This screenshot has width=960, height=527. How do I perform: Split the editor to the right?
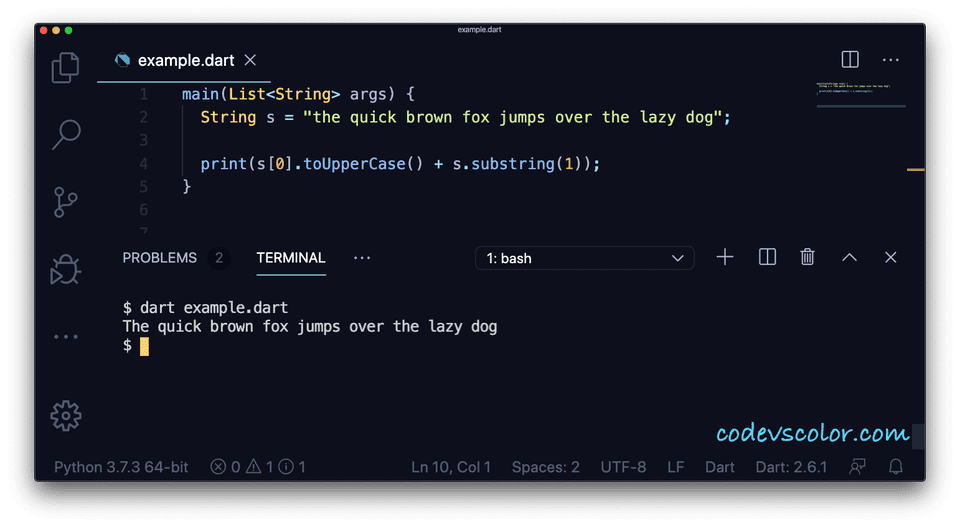[850, 59]
